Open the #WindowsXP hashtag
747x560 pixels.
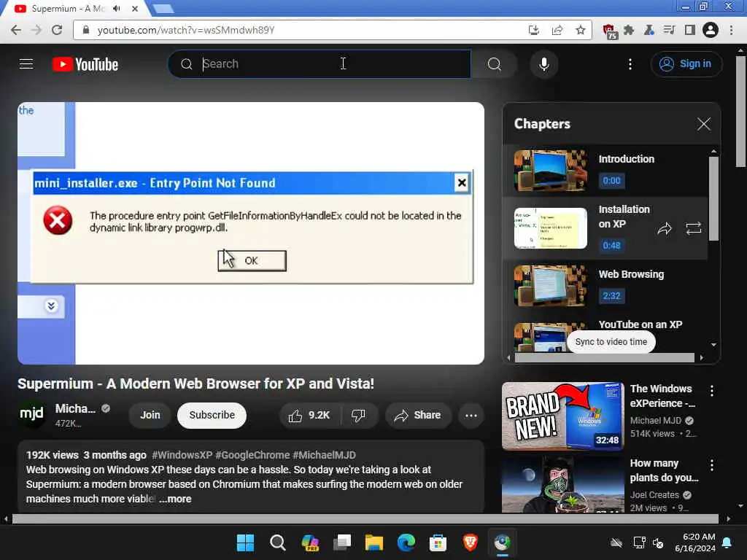tap(182, 455)
